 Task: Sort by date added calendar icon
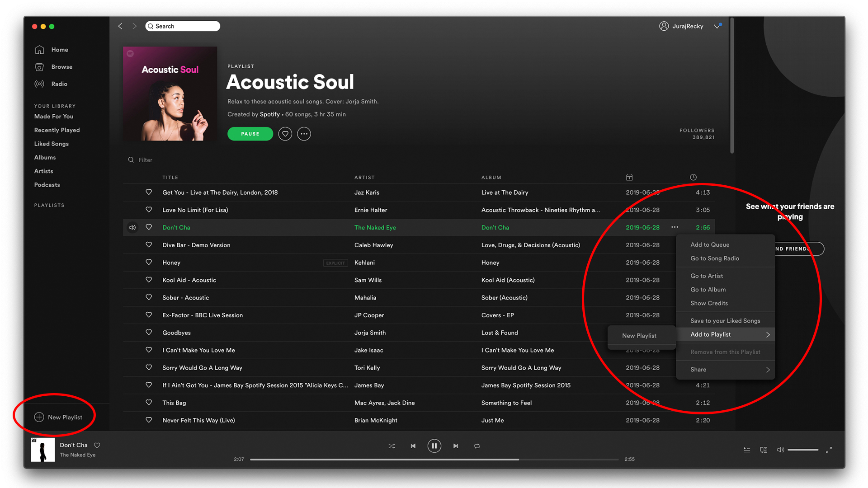(629, 178)
